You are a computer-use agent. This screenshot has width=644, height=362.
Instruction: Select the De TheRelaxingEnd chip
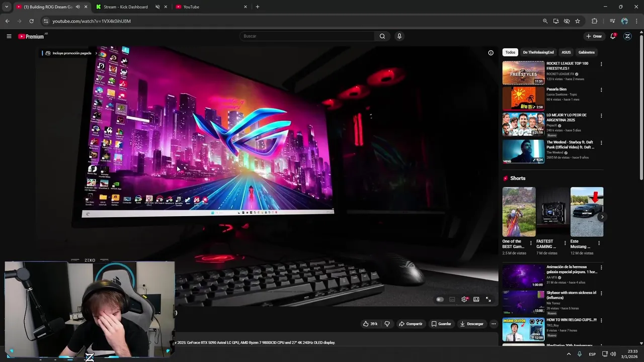(x=538, y=52)
